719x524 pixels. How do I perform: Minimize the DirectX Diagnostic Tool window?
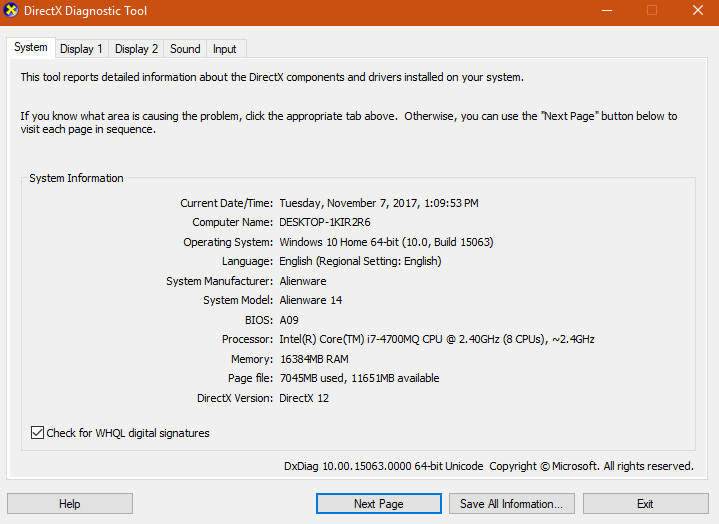tap(606, 11)
